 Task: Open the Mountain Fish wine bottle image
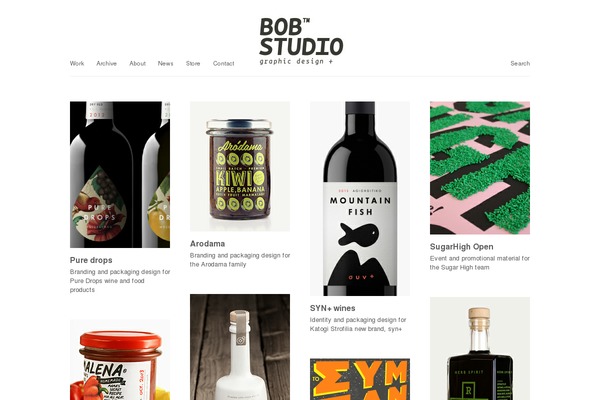point(360,198)
